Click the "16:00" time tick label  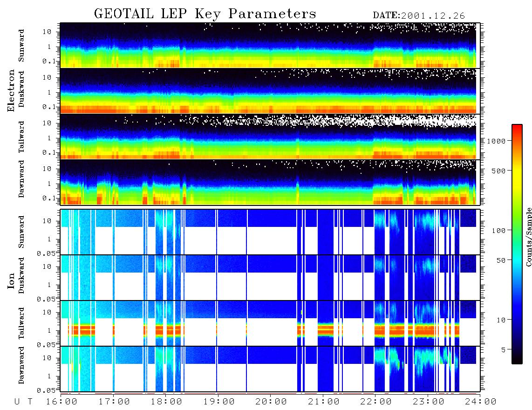[62, 402]
